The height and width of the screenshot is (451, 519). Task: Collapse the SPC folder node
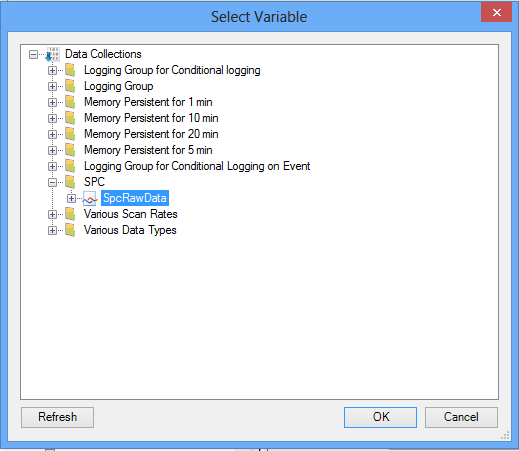[52, 182]
